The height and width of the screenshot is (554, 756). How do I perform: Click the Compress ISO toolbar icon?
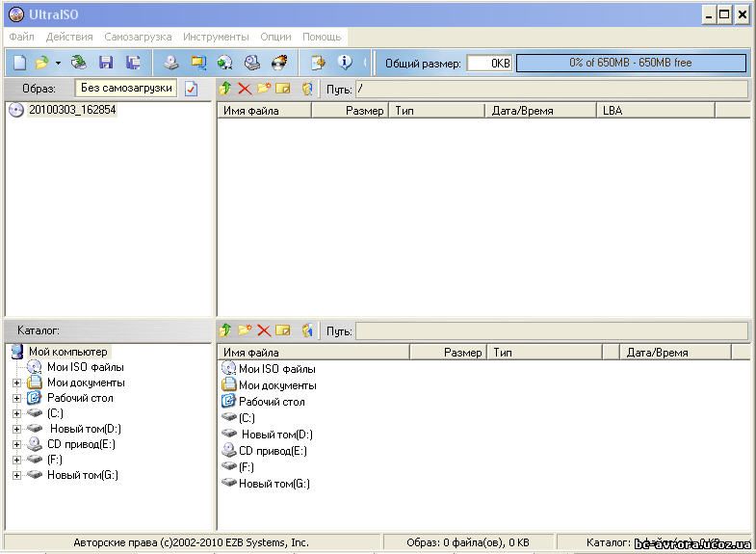(x=198, y=63)
